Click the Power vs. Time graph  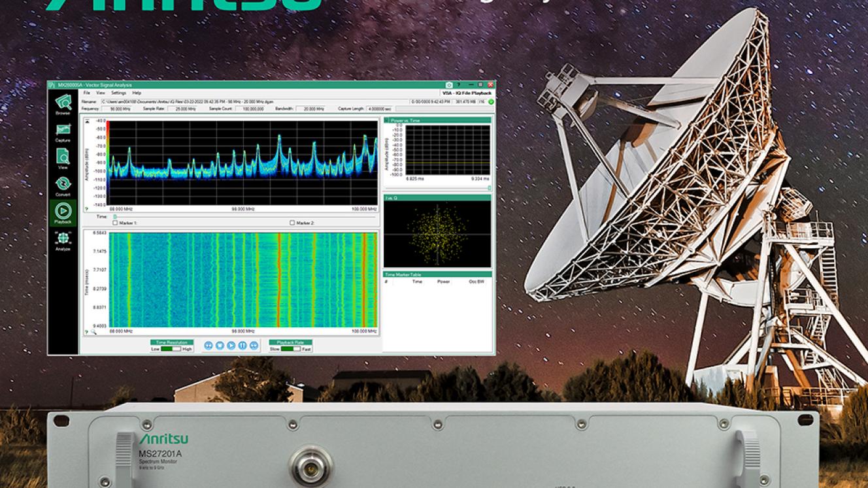click(448, 150)
